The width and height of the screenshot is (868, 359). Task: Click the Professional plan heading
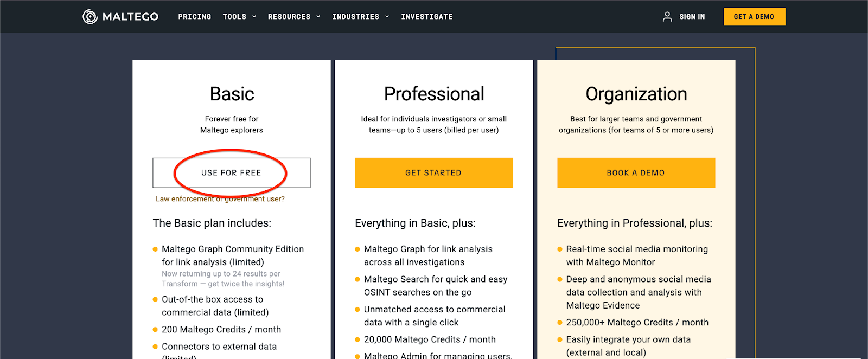tap(434, 94)
